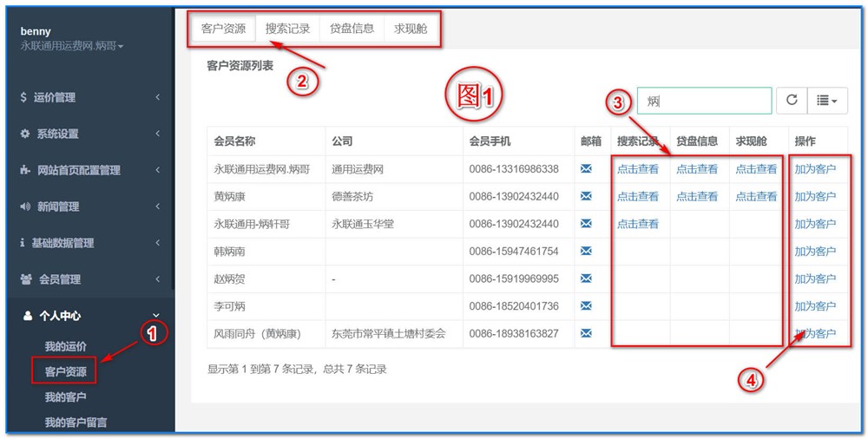Viewport: 868px width, 439px height.
Task: Click member name 赵炳贺
Action: click(x=230, y=279)
